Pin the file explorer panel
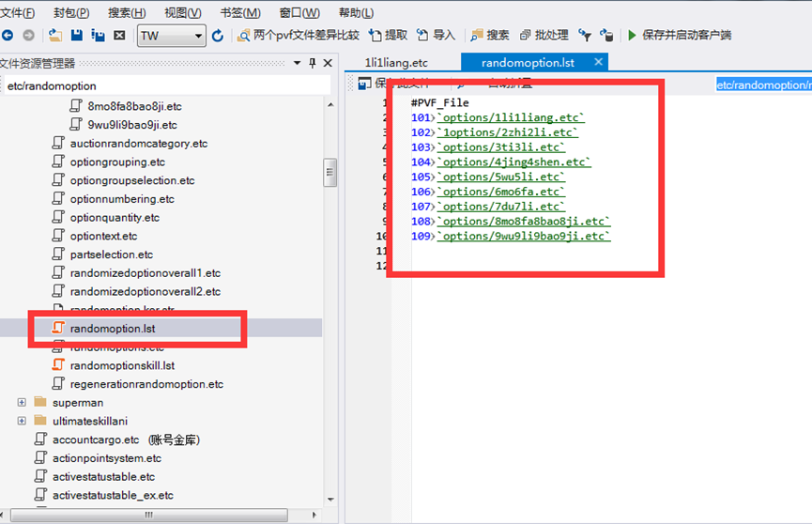812x524 pixels. pyautogui.click(x=313, y=63)
